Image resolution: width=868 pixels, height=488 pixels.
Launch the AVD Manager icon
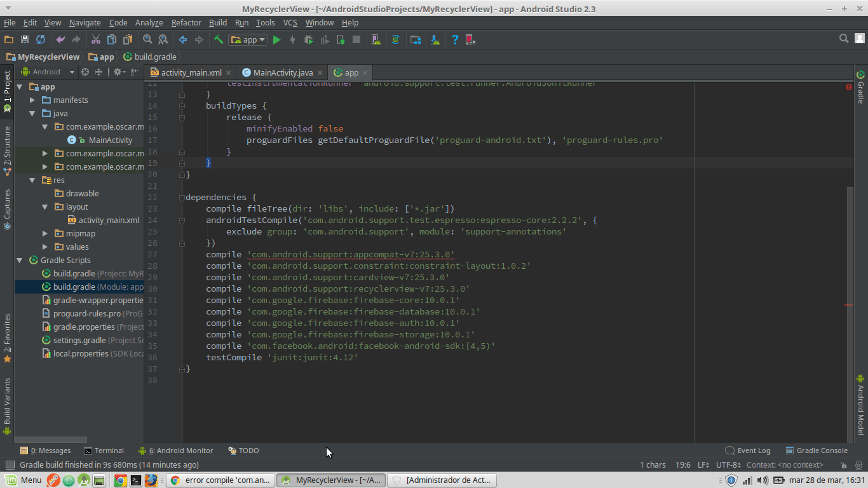(376, 39)
